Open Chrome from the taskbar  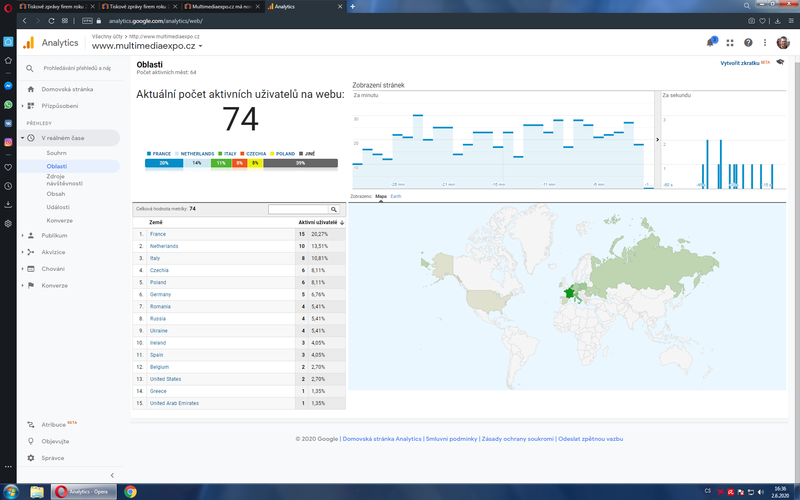click(x=130, y=492)
